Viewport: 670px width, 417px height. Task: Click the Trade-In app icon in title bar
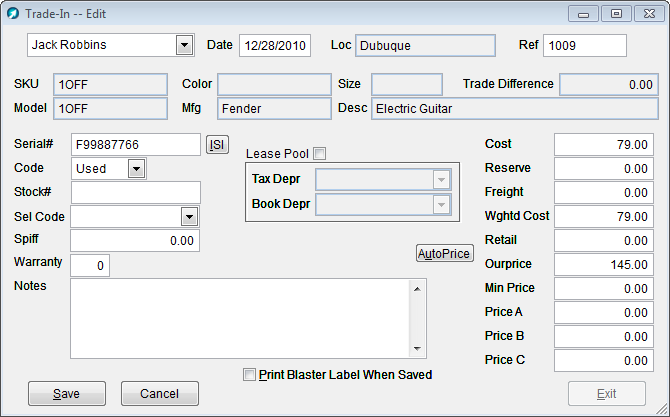pyautogui.click(x=13, y=14)
